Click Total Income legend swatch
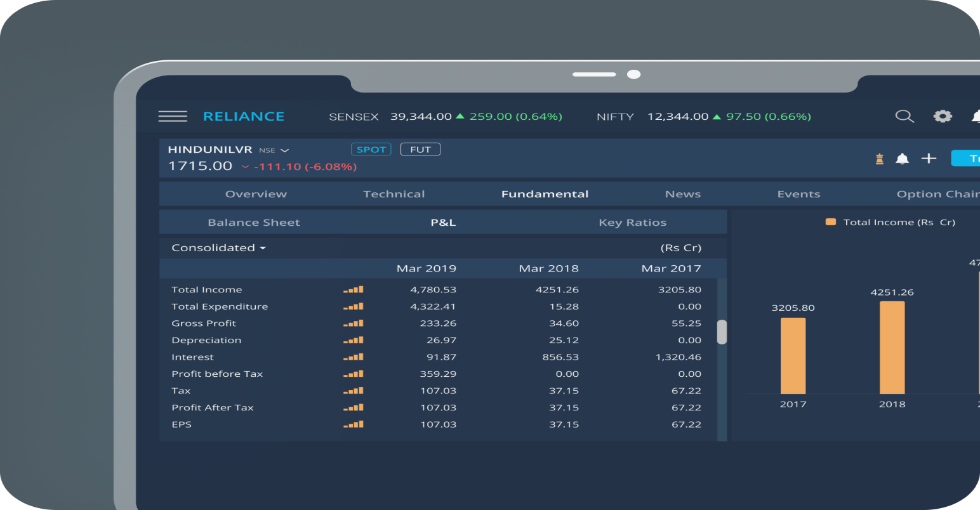The height and width of the screenshot is (510, 980). (x=830, y=222)
